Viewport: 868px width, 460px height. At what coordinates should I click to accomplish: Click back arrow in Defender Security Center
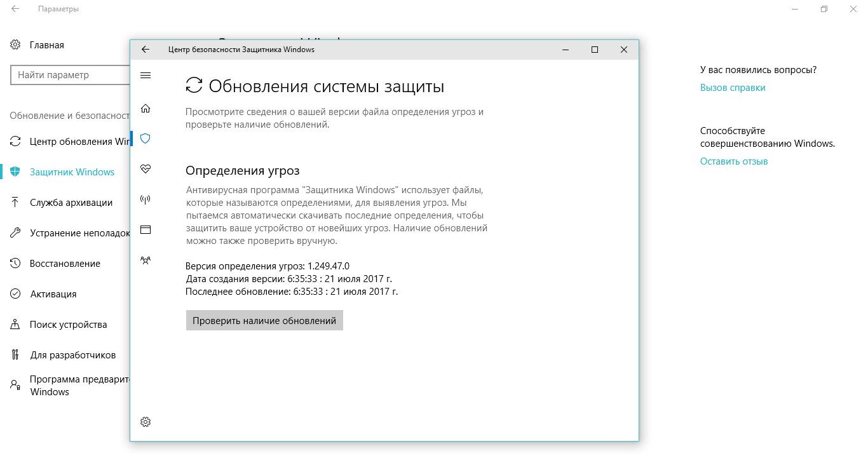tap(146, 50)
